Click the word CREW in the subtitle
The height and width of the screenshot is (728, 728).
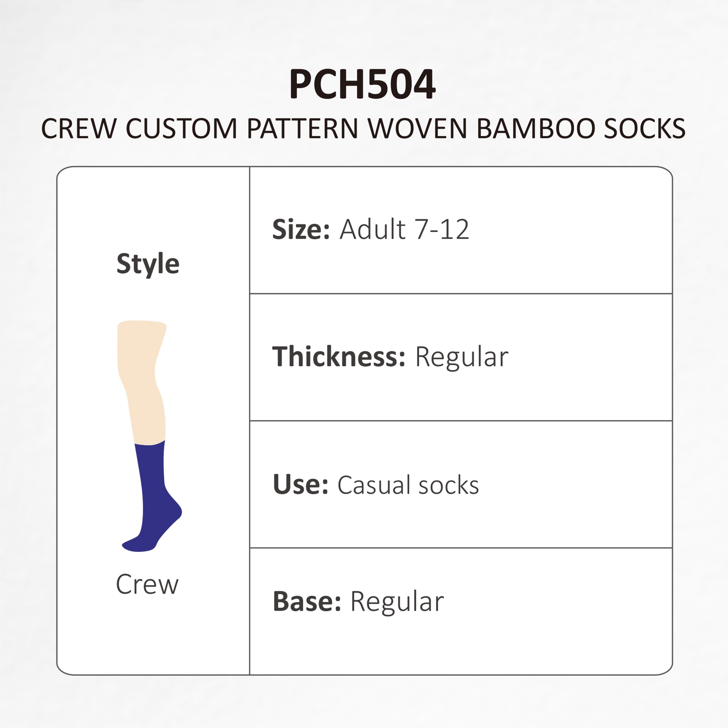coord(79,129)
